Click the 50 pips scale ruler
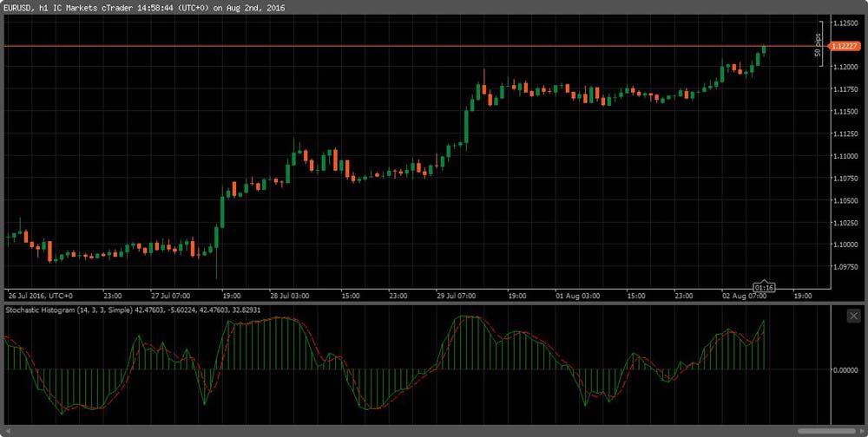The image size is (868, 437). pos(820,43)
